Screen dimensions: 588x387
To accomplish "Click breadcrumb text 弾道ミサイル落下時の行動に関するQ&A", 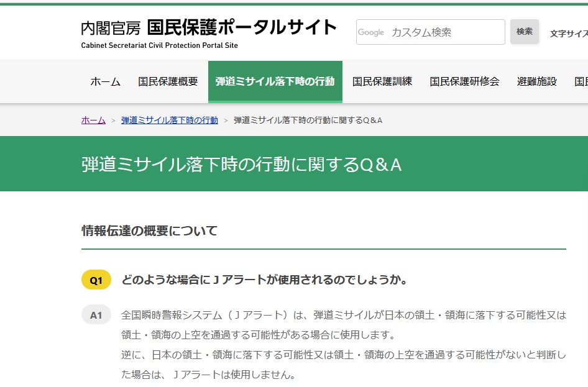I will 308,121.
